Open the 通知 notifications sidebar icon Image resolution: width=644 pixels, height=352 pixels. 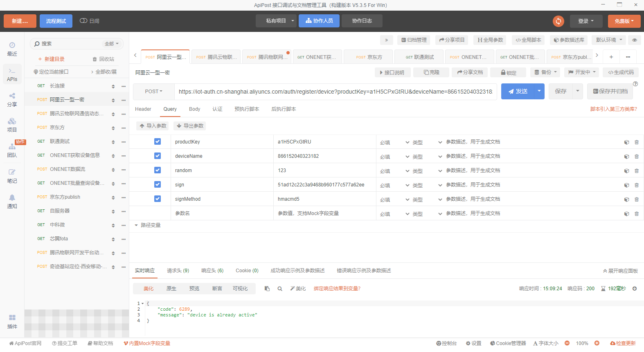click(x=12, y=202)
